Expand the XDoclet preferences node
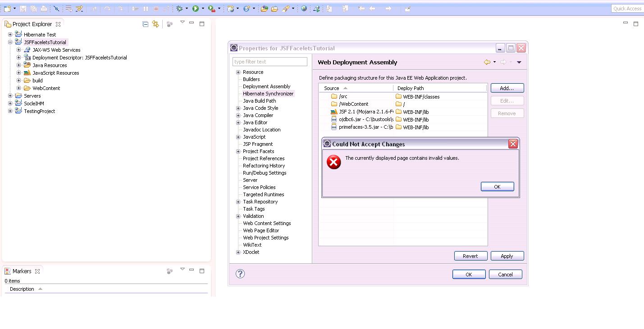This screenshot has height=329, width=644. coord(238,252)
